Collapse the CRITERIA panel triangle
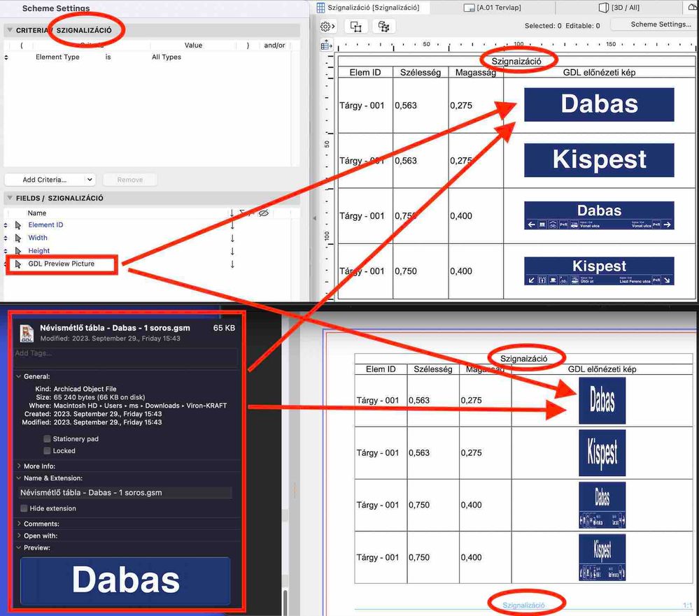The width and height of the screenshot is (699, 616). coord(9,30)
